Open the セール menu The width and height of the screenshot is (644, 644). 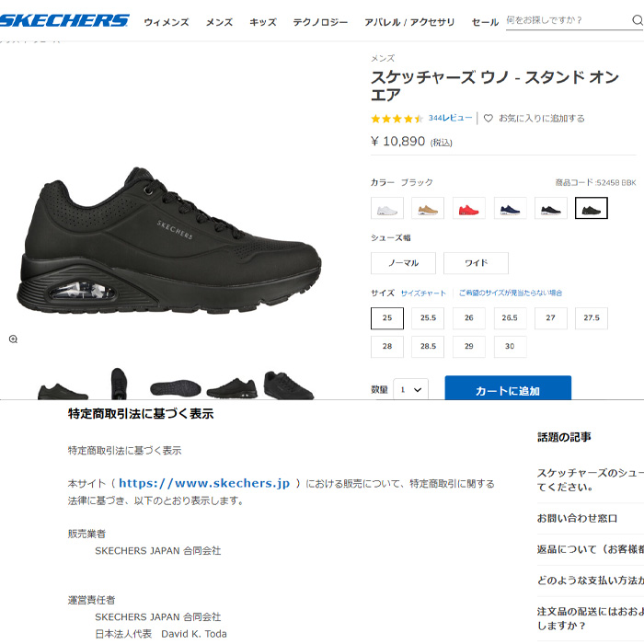tap(485, 22)
